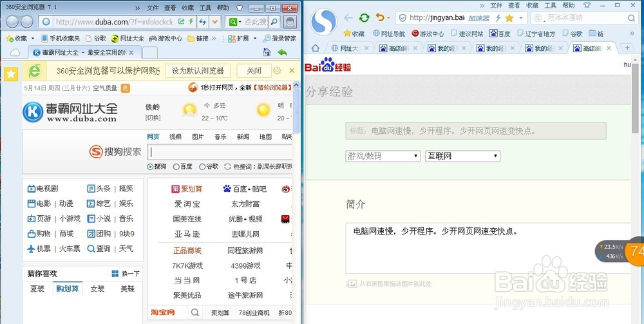Viewport: 644px width, 324px height.
Task: Click the orange chevron dropdown in 360 address bar
Action: [x=215, y=22]
